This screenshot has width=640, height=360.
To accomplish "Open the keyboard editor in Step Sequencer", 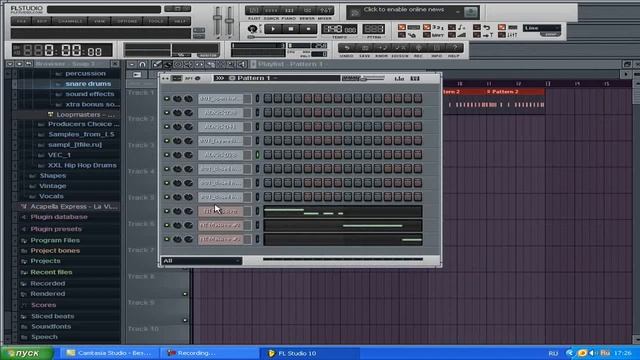I will click(x=415, y=78).
